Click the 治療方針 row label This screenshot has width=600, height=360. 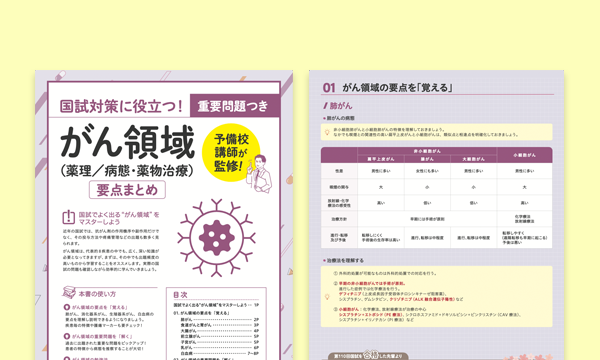pyautogui.click(x=339, y=219)
